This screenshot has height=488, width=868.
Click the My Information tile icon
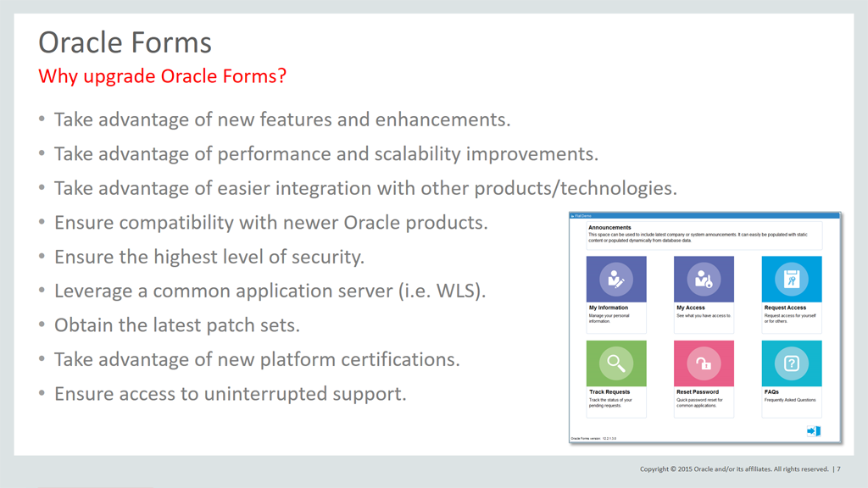click(x=616, y=279)
